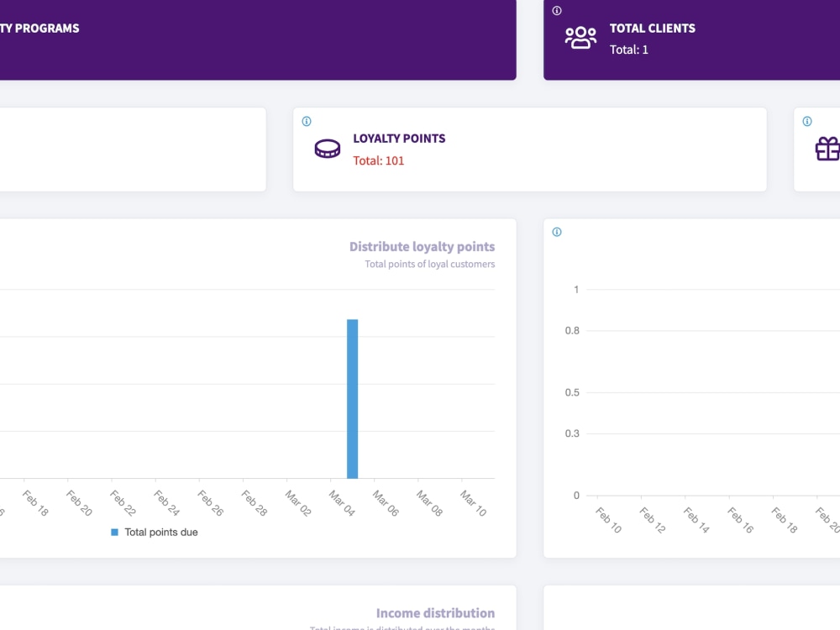Click the 0.3 y-axis value

pyautogui.click(x=572, y=433)
